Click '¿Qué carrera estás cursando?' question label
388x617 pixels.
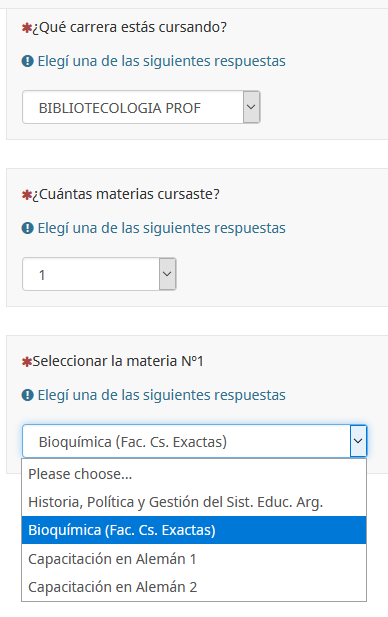pos(129,28)
